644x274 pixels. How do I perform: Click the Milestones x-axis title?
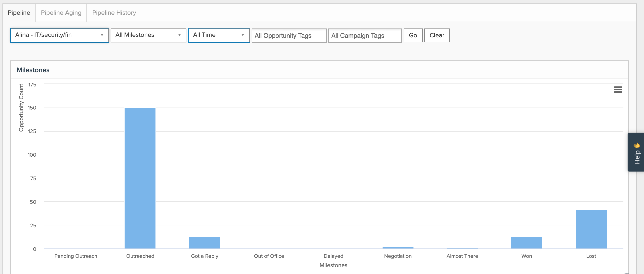[x=333, y=265]
